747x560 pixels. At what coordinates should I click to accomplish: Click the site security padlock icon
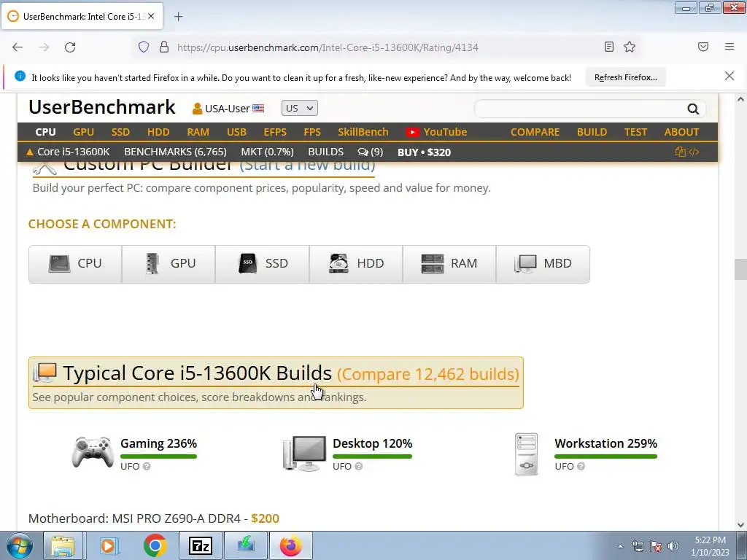point(164,47)
